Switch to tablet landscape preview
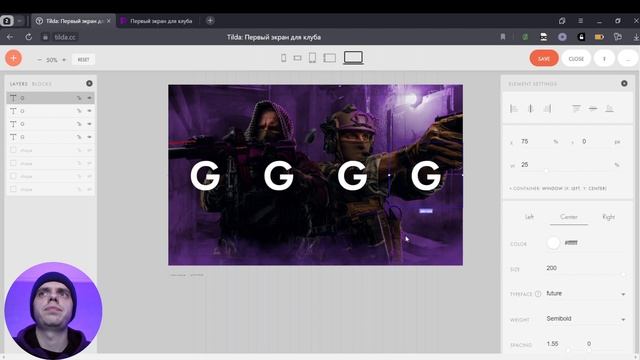The image size is (640, 360). pos(330,58)
